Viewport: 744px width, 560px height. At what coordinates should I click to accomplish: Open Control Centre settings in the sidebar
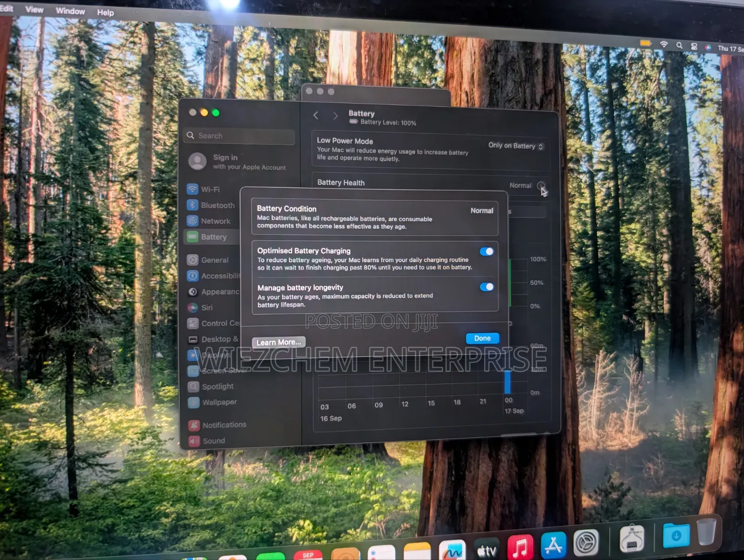coord(213,323)
